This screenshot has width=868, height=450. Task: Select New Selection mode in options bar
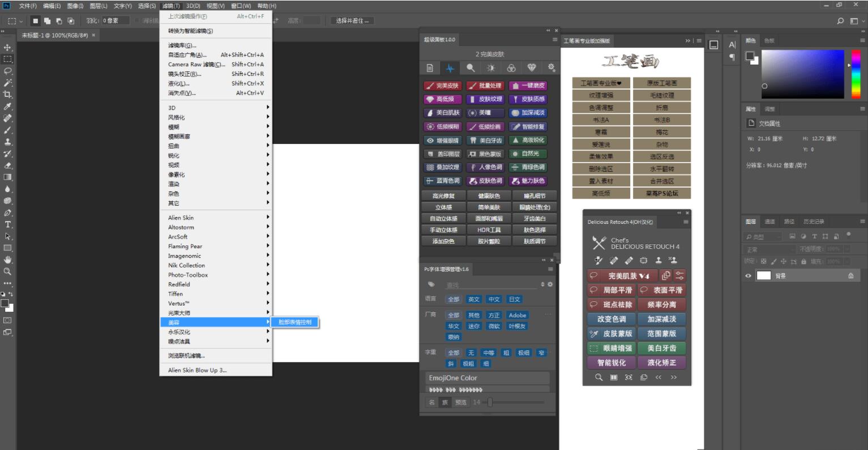[35, 21]
